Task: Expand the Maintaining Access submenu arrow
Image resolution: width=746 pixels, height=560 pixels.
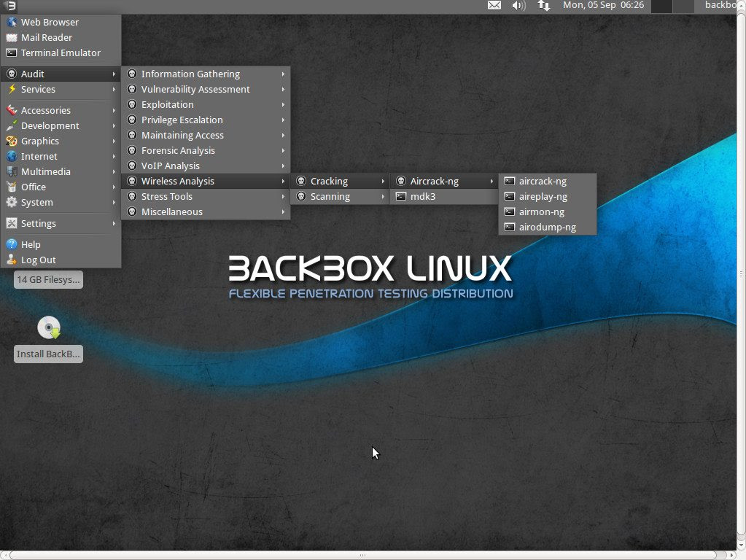Action: [x=283, y=135]
